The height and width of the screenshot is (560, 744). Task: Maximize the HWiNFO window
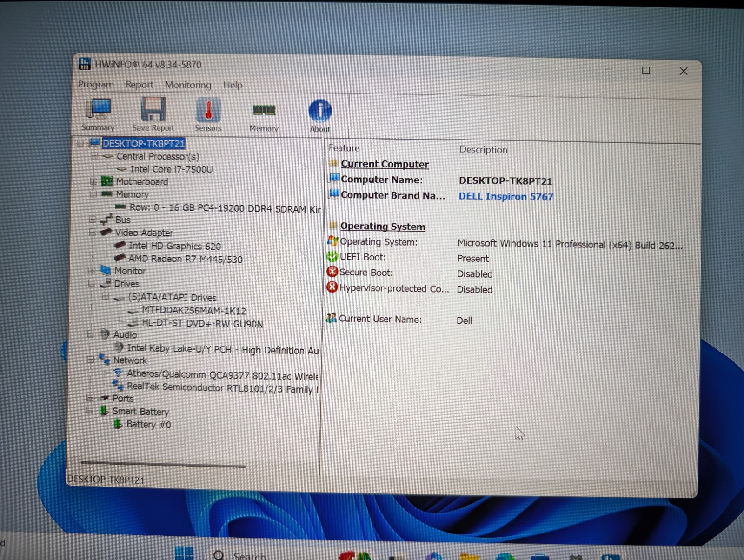click(646, 70)
